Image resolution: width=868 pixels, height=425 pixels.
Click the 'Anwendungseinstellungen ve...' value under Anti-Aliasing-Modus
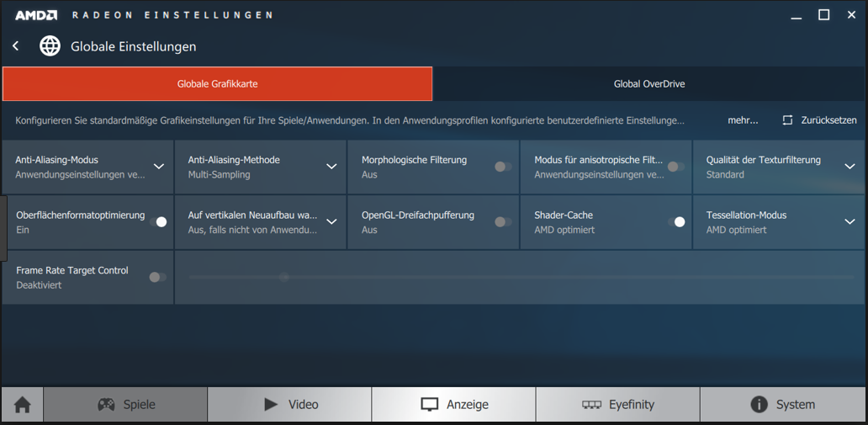[x=80, y=174]
